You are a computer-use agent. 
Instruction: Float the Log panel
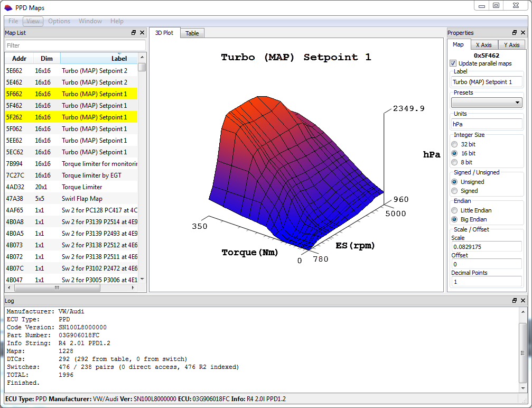point(515,301)
